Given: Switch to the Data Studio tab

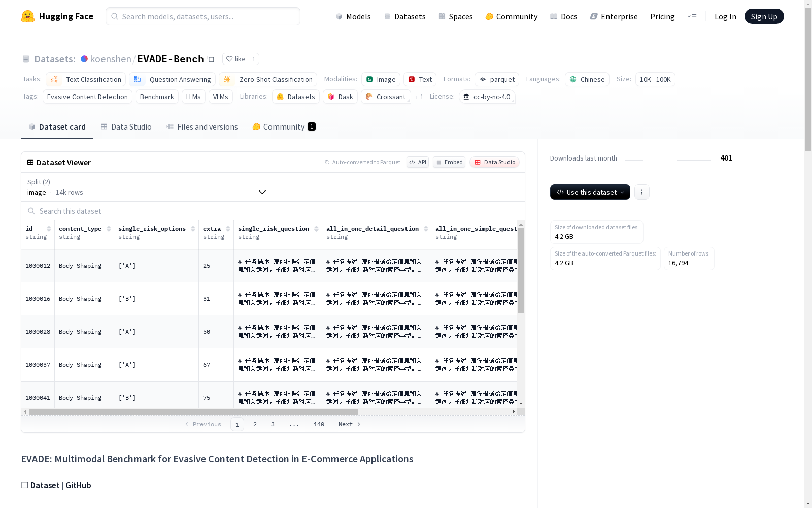Looking at the screenshot, I should (126, 127).
